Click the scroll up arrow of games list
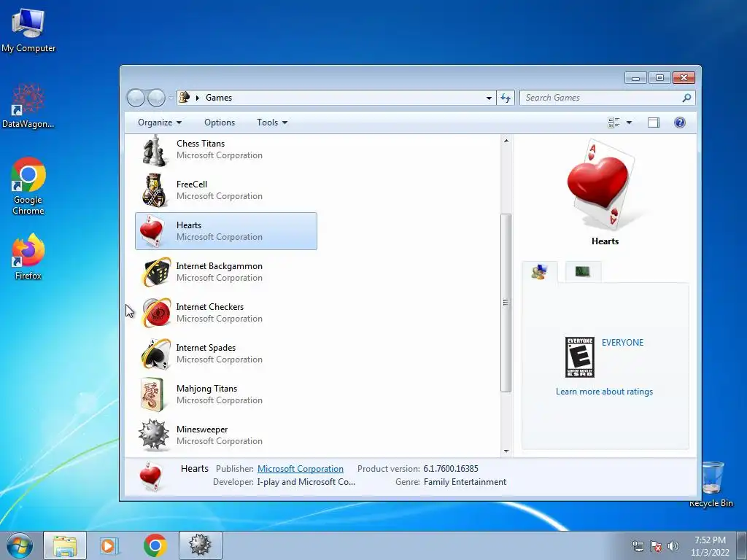The height and width of the screenshot is (560, 747). [506, 141]
